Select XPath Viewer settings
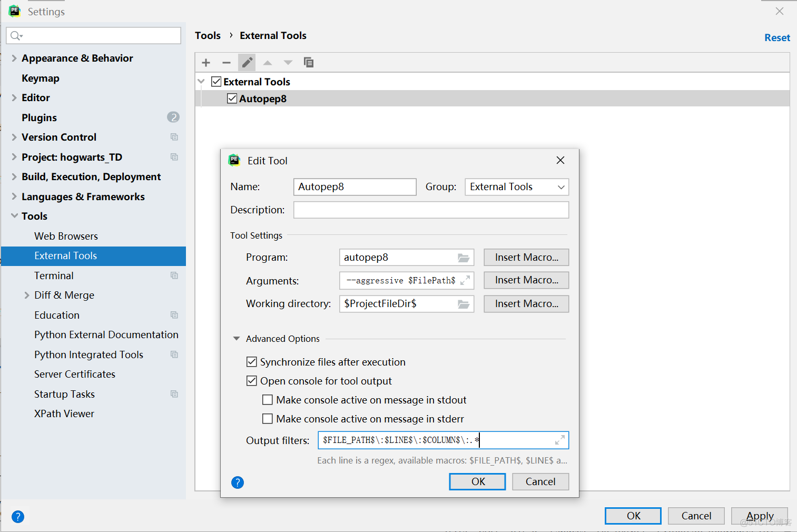797x532 pixels. point(64,413)
